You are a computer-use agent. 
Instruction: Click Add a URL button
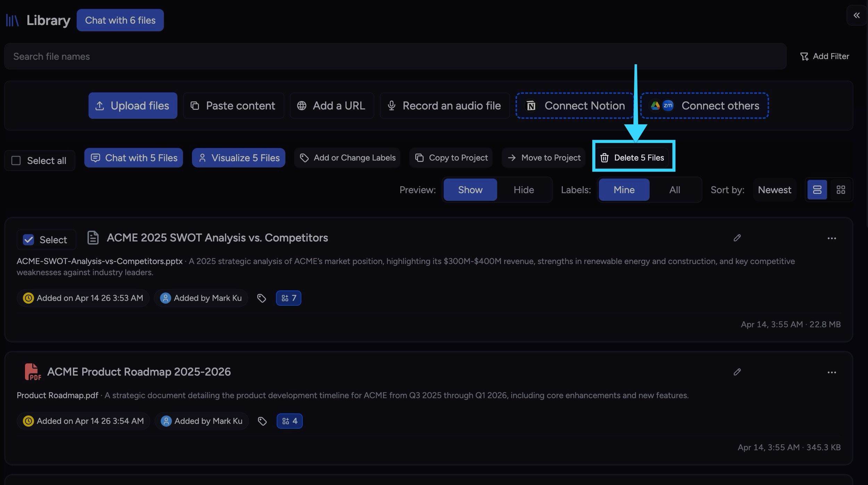point(332,106)
